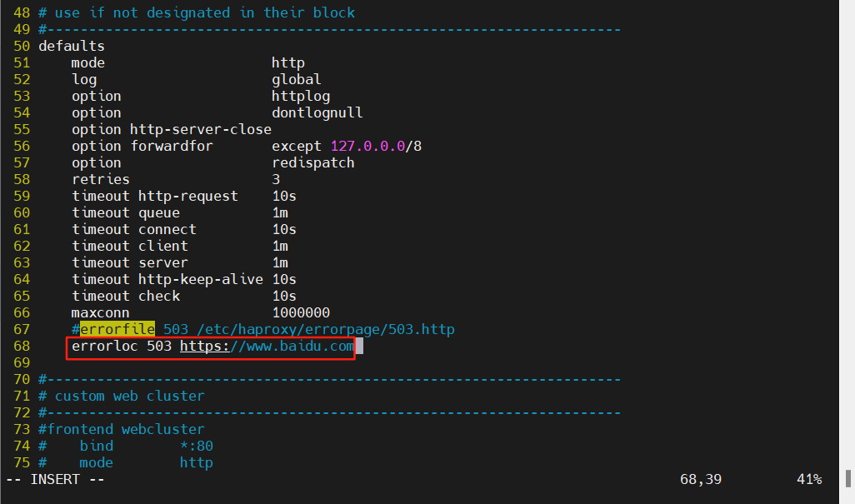This screenshot has height=504, width=855.
Task: Click 'client' on timeout line 62
Action: [x=162, y=247]
